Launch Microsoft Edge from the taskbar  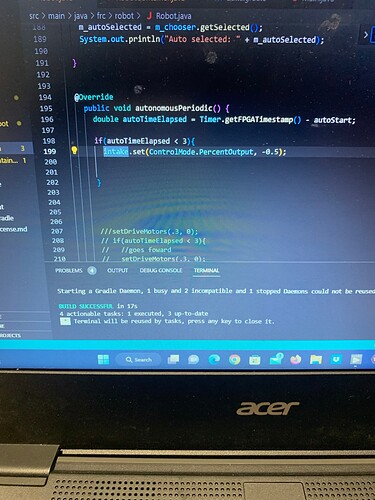(214, 359)
